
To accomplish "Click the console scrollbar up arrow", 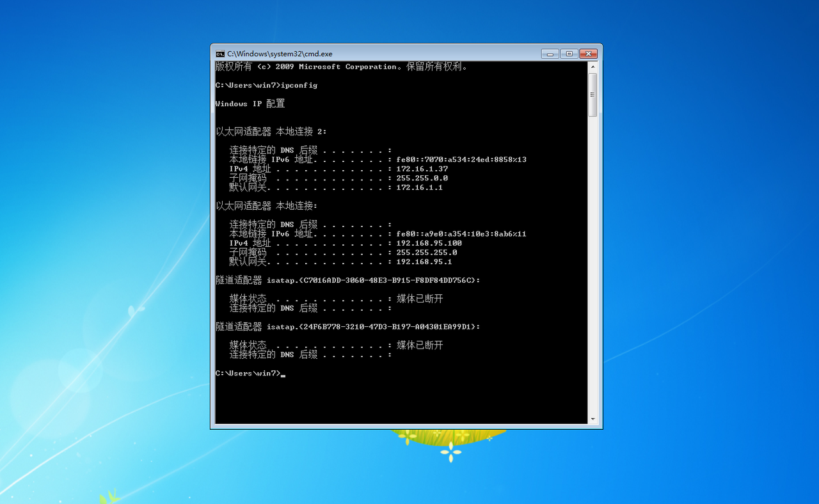I will coord(592,67).
